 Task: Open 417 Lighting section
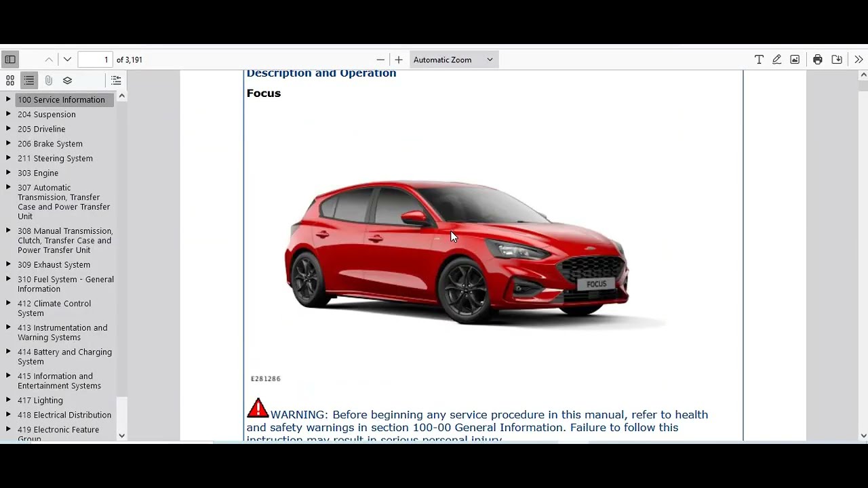(40, 401)
